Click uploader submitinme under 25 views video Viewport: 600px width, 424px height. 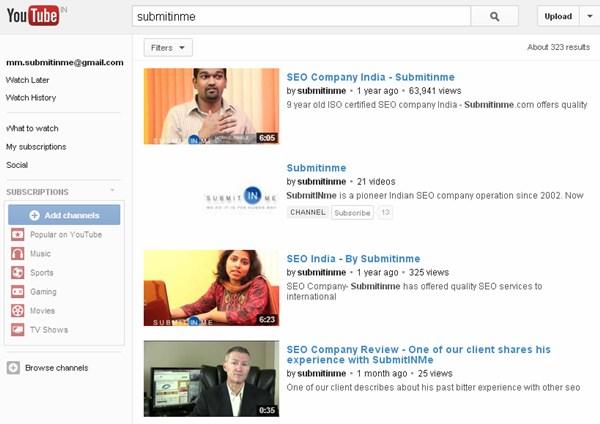(321, 373)
